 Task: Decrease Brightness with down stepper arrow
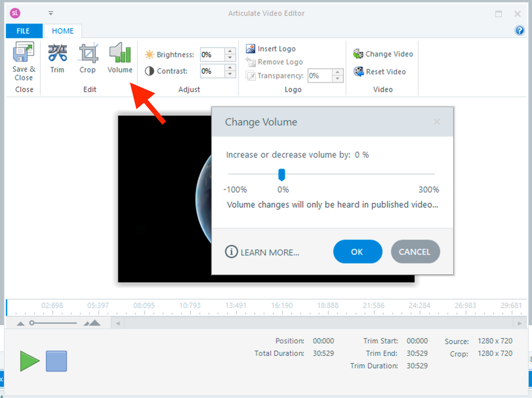point(230,58)
